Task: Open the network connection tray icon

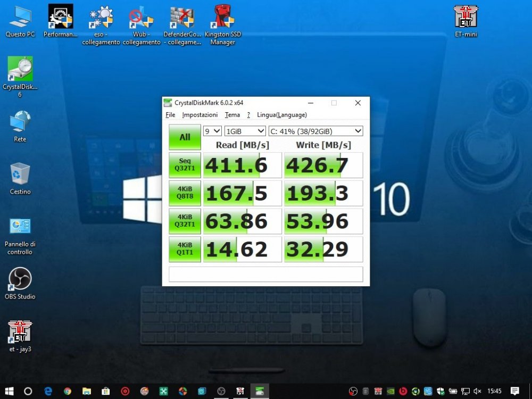Action: point(465,391)
